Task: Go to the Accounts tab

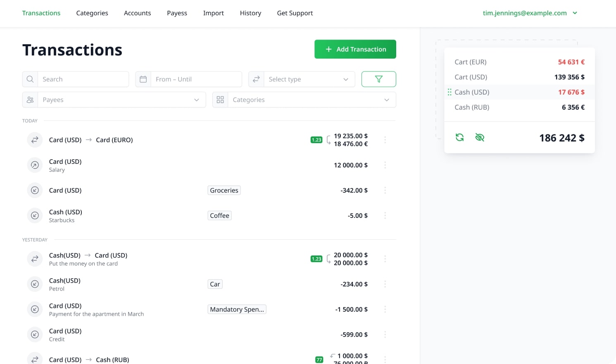Action: (x=137, y=13)
